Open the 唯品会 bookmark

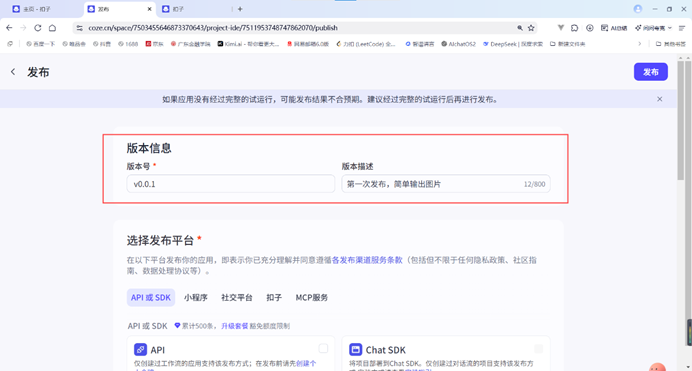74,44
